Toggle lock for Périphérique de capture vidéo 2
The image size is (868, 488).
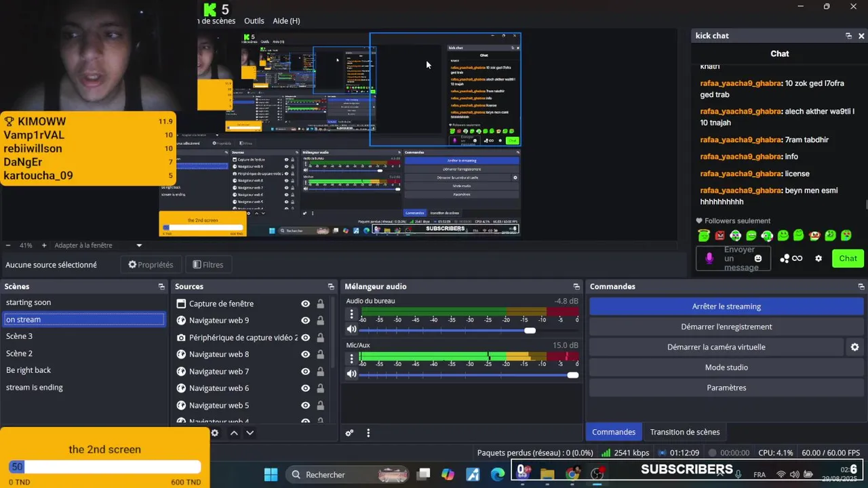click(x=320, y=338)
